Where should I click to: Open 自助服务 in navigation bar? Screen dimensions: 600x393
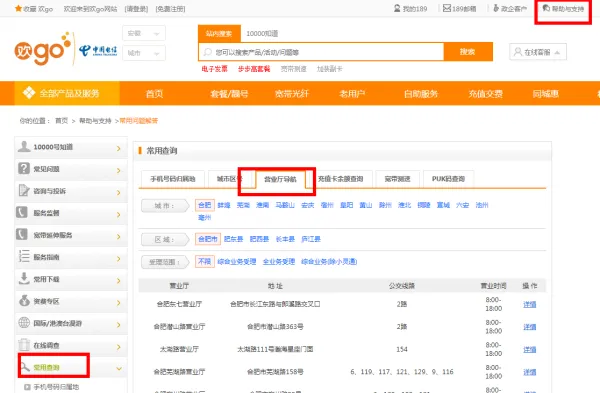(x=421, y=93)
